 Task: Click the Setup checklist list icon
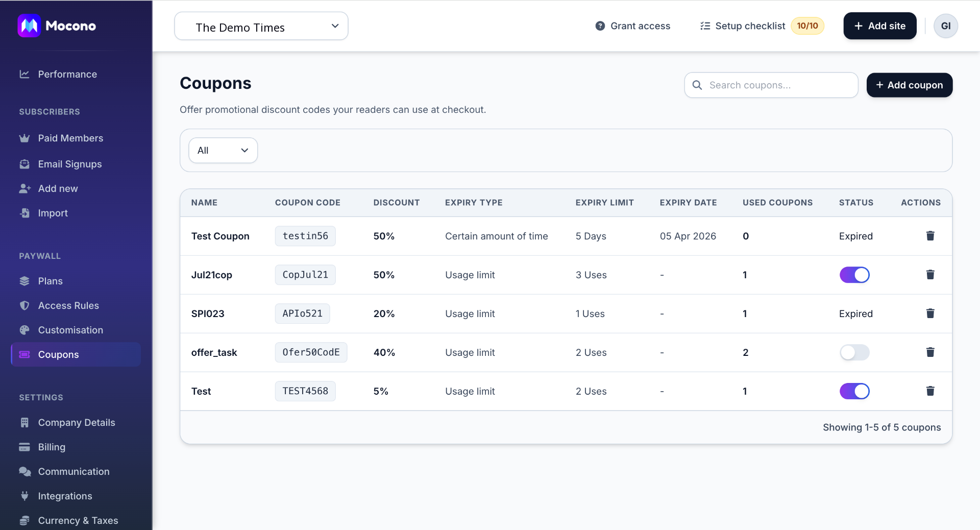pyautogui.click(x=705, y=26)
